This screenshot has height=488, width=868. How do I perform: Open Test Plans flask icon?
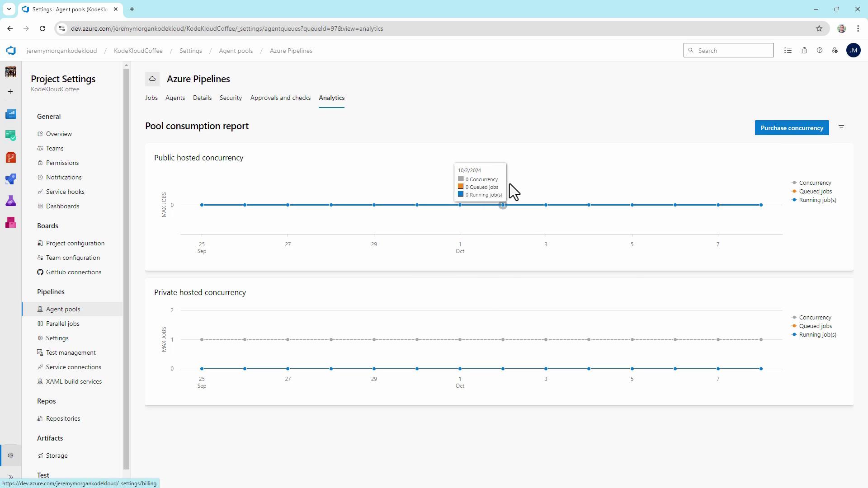coord(11,201)
